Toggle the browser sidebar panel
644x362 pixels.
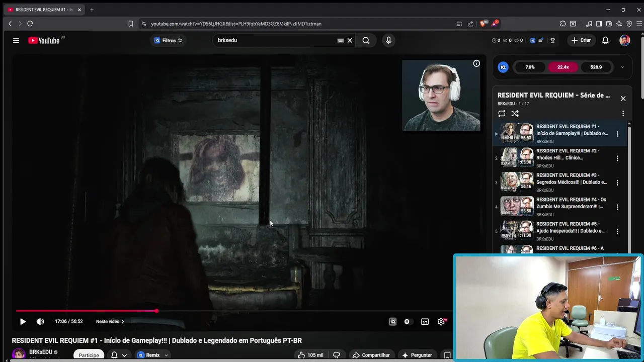pos(599,24)
